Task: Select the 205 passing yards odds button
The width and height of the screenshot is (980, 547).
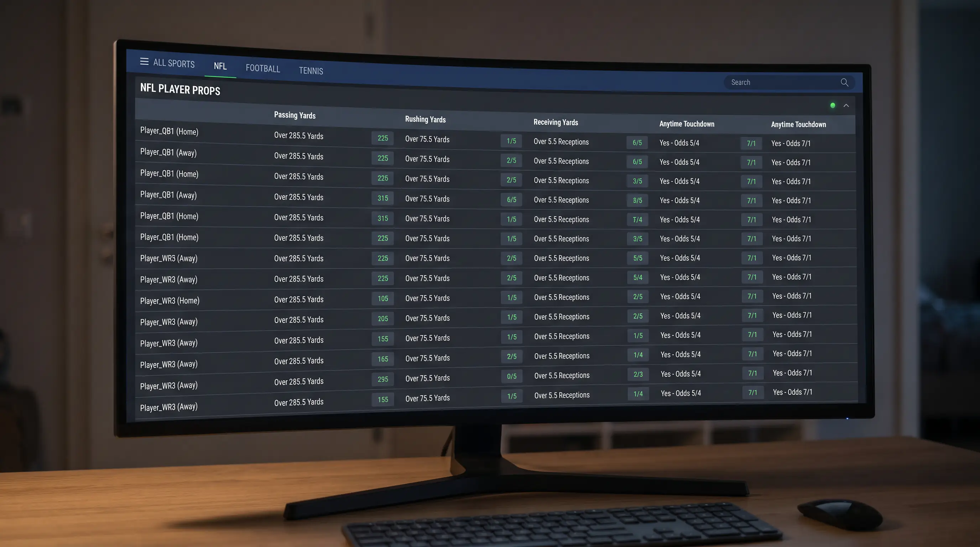Action: pyautogui.click(x=383, y=319)
